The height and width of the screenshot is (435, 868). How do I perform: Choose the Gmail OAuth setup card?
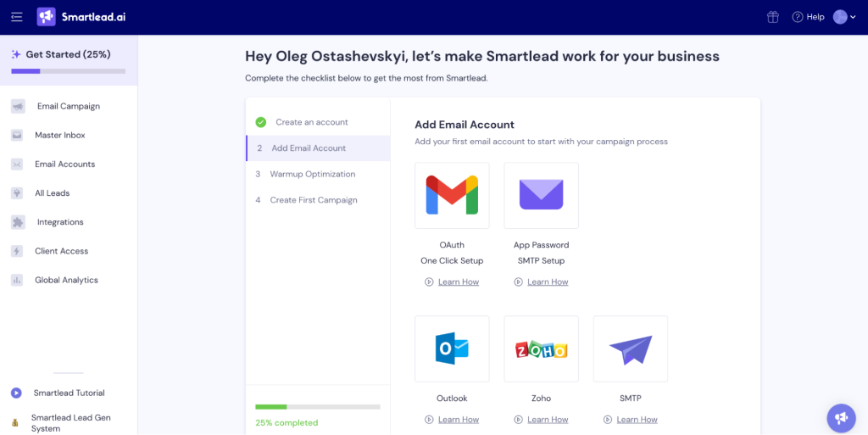coord(452,195)
